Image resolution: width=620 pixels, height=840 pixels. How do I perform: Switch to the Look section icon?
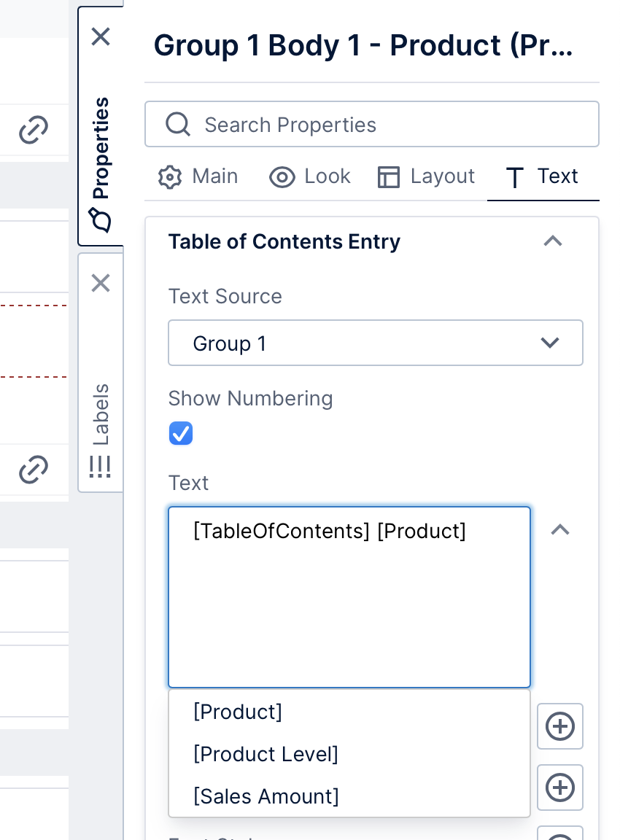click(x=282, y=176)
